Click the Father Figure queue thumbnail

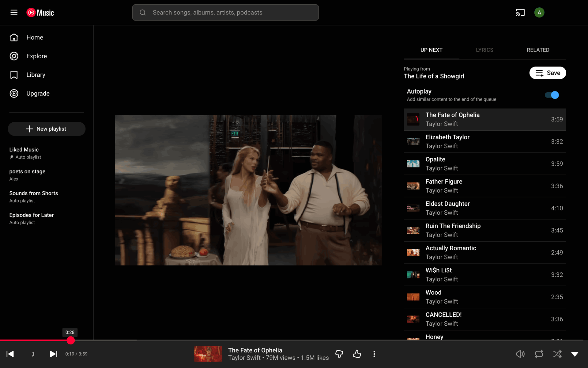coord(413,186)
